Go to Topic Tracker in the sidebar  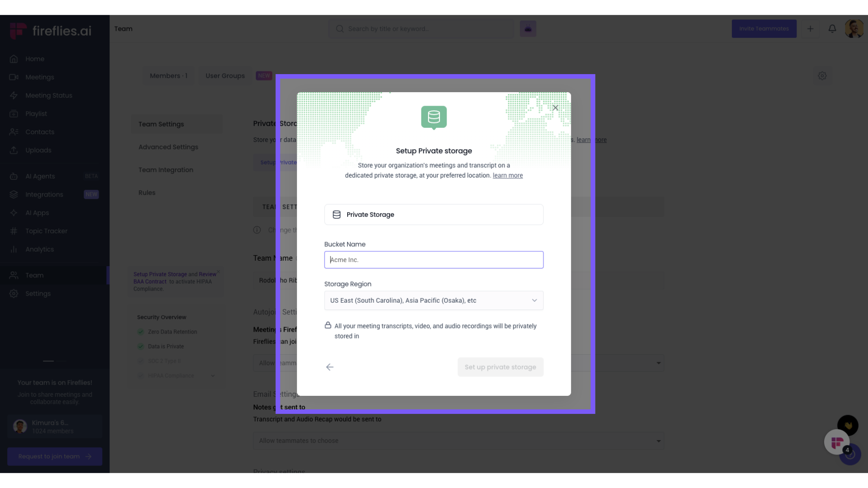tap(46, 231)
